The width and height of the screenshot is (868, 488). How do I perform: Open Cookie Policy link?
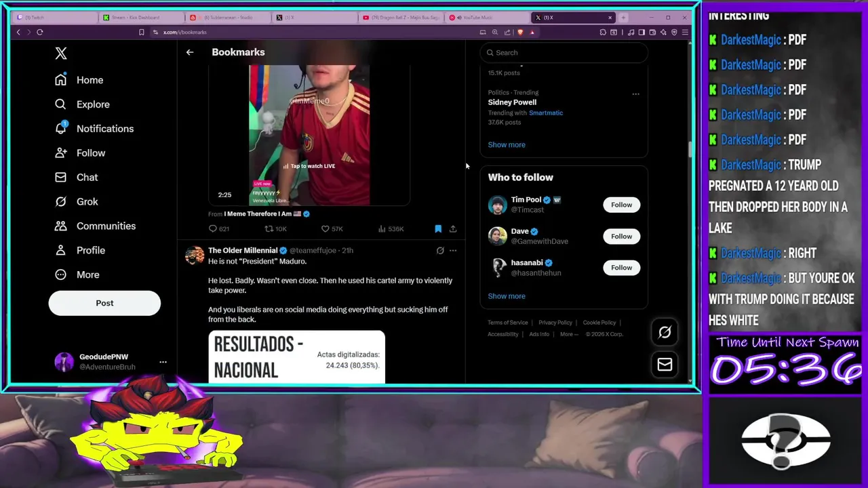point(599,323)
